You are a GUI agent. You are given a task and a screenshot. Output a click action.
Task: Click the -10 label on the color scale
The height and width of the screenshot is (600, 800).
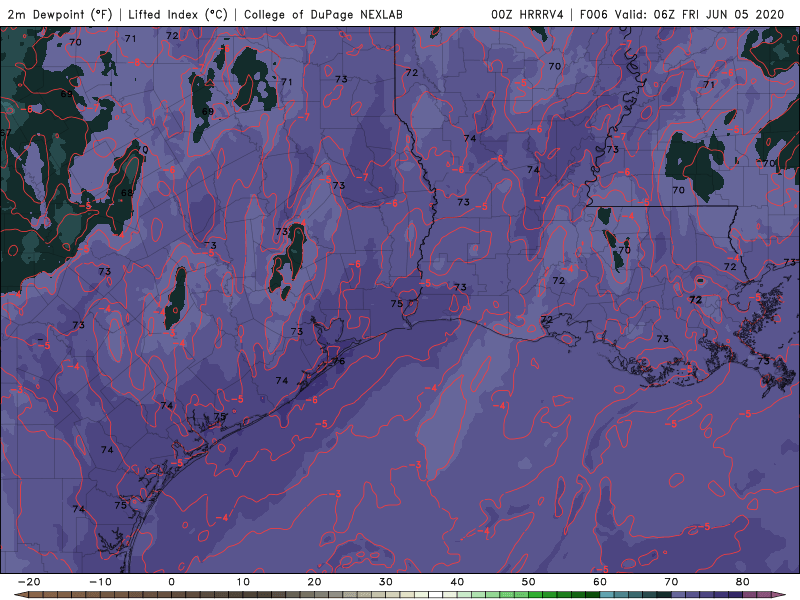tap(100, 582)
